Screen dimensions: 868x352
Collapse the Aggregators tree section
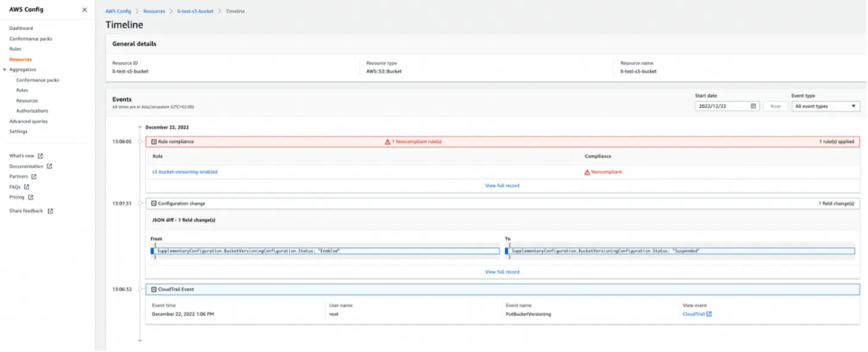pyautogui.click(x=5, y=70)
